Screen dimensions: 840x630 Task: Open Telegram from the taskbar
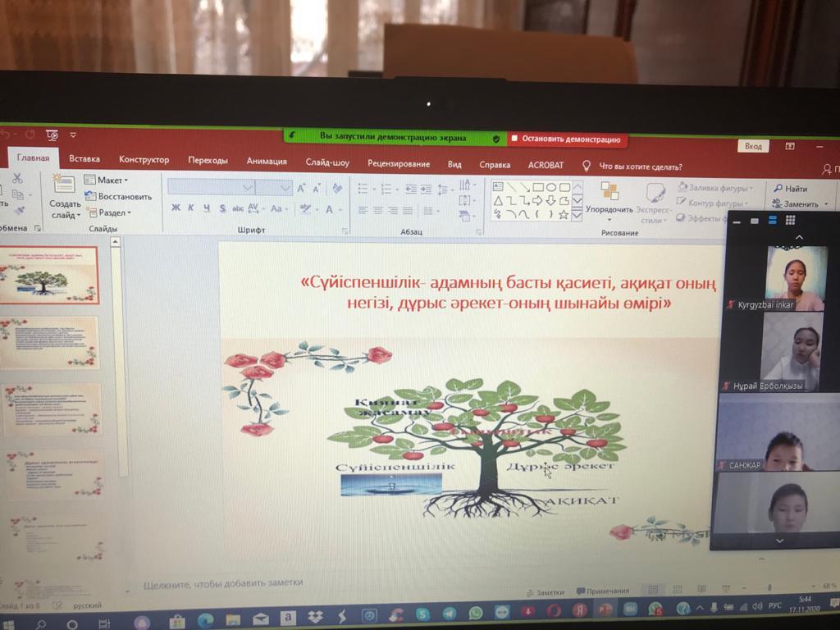[450, 614]
